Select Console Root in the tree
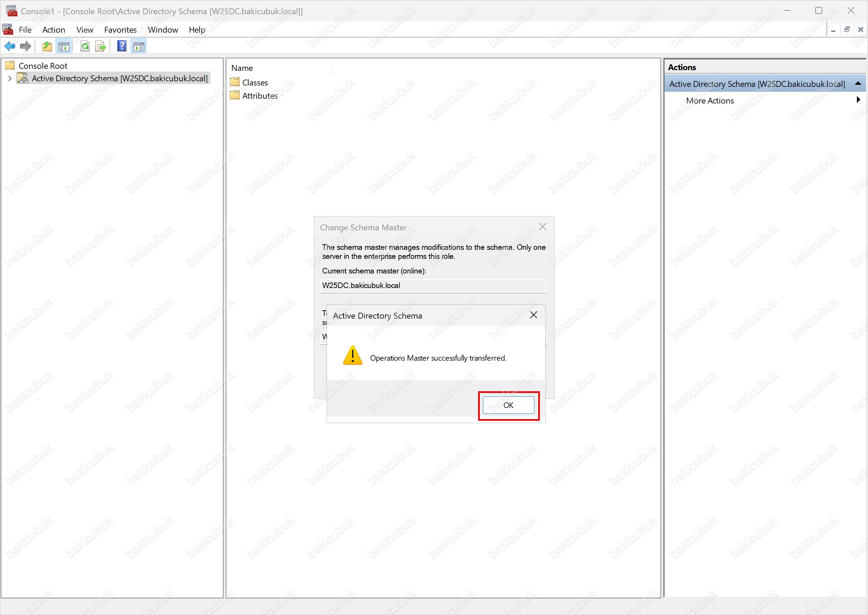This screenshot has width=868, height=615. [43, 66]
